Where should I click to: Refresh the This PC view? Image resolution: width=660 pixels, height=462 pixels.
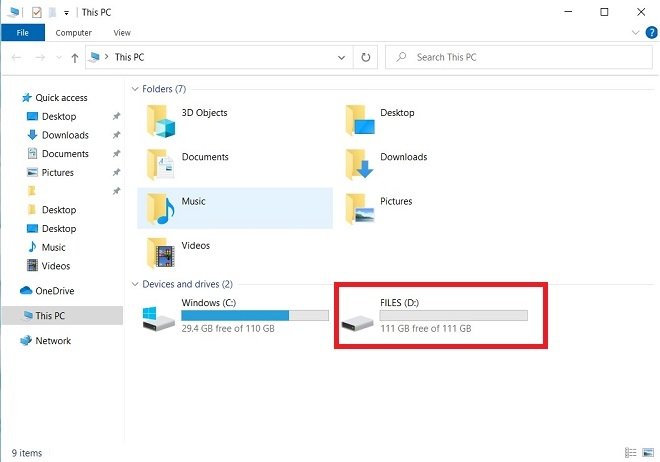click(x=366, y=57)
